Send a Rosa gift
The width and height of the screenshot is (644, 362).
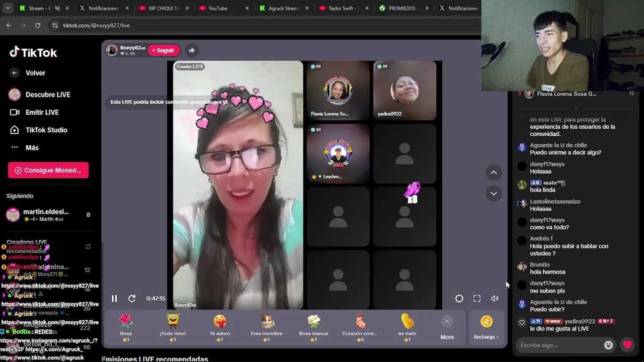[x=126, y=327]
